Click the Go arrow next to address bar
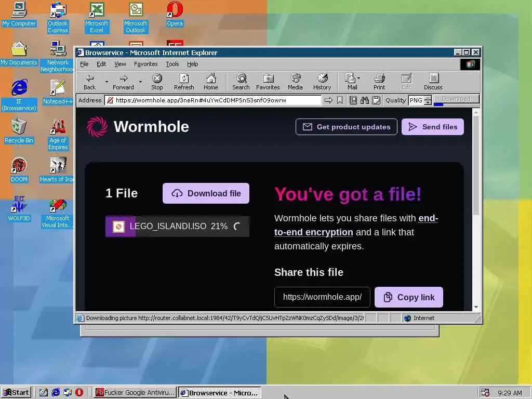Screen dimensions: 532x399 (x=328, y=100)
